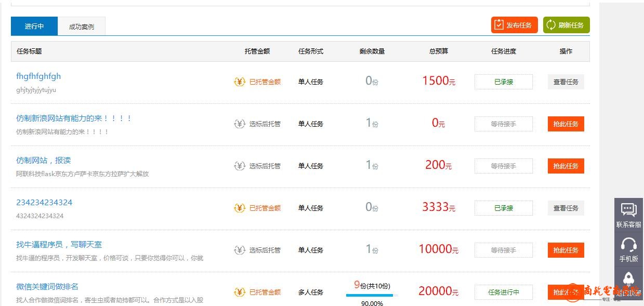Select the 进行中 tab
Viewport: 644px width, 306px height.
[34, 26]
